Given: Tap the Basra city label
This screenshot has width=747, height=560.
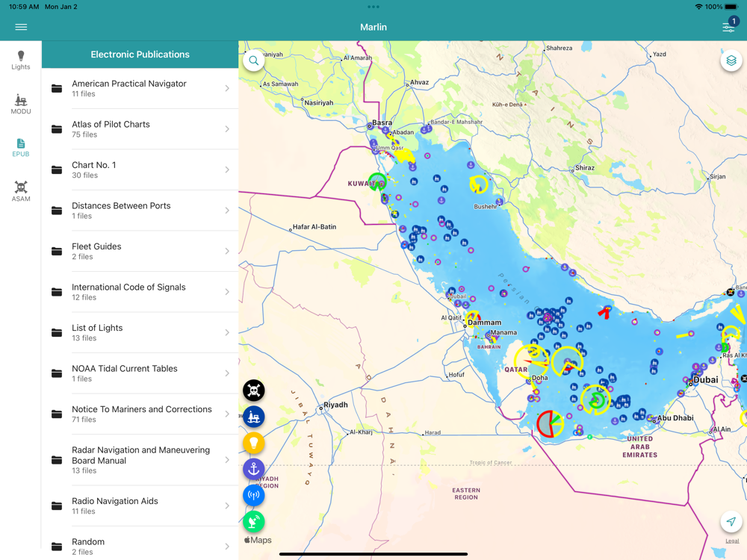Looking at the screenshot, I should click(x=382, y=122).
